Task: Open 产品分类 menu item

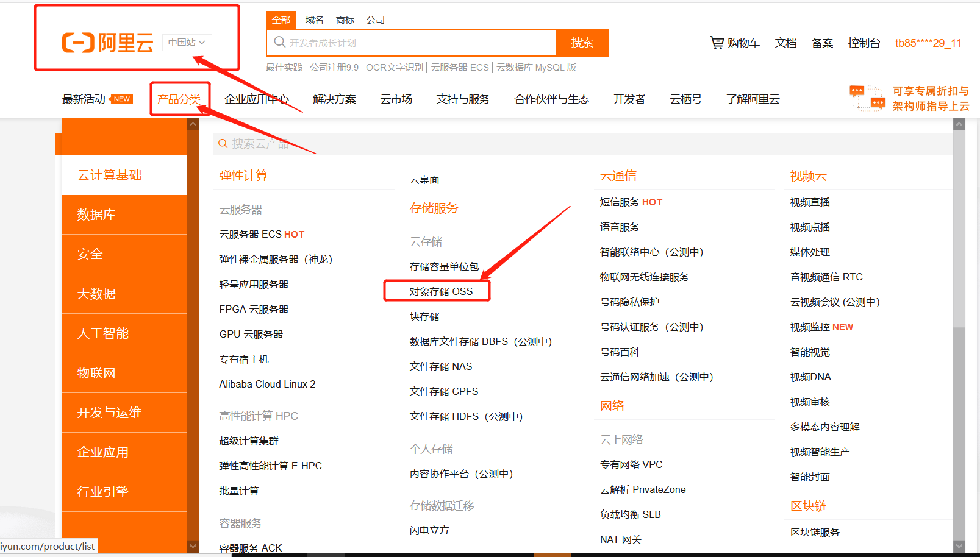Action: [179, 99]
